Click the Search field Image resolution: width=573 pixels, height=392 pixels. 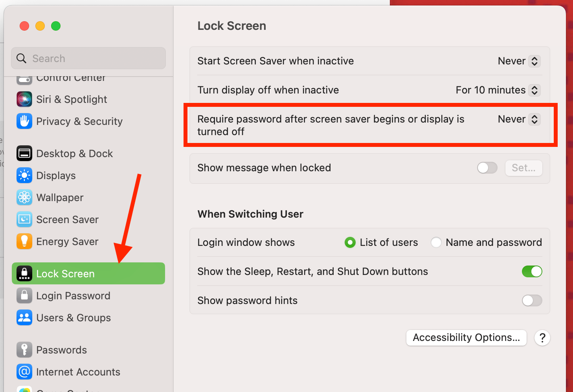(x=88, y=58)
